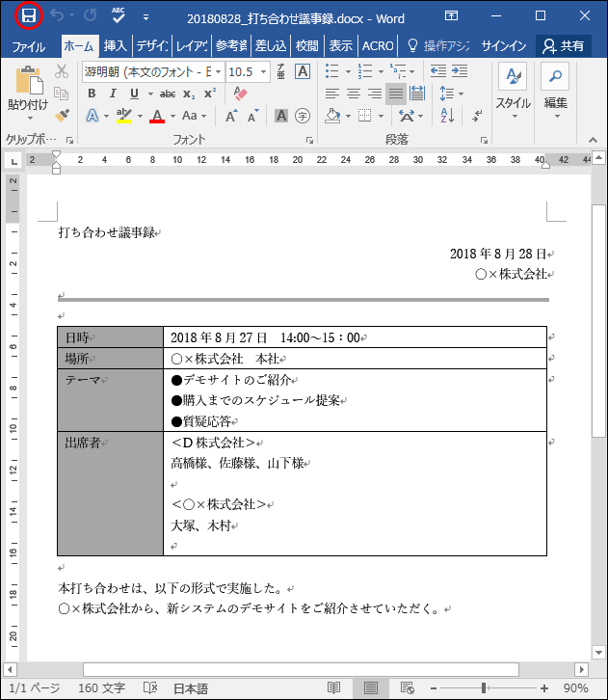Viewport: 608px width, 700px height.
Task: Switch to the ACRO tab
Action: 378,46
